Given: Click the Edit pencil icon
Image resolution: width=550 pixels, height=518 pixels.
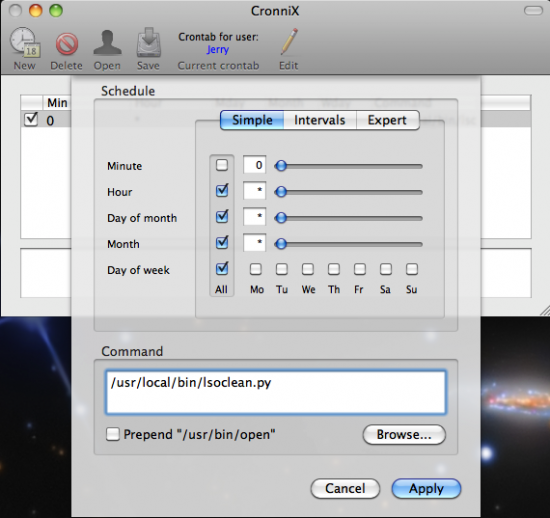Looking at the screenshot, I should (289, 42).
